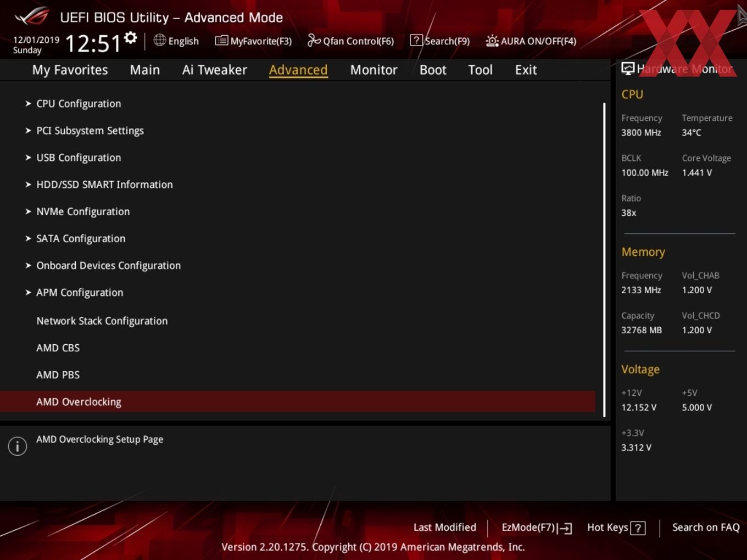Click the 12/01/2019 date text
The height and width of the screenshot is (560, 747).
(x=36, y=40)
